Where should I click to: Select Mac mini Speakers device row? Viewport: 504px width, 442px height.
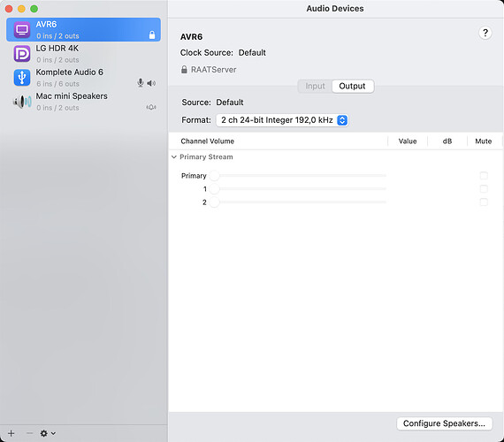[x=84, y=102]
